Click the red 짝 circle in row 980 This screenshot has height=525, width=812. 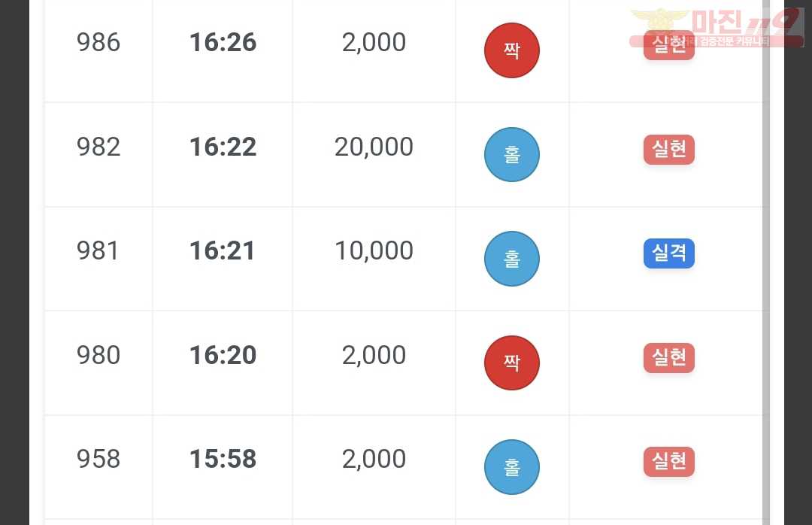coord(512,363)
